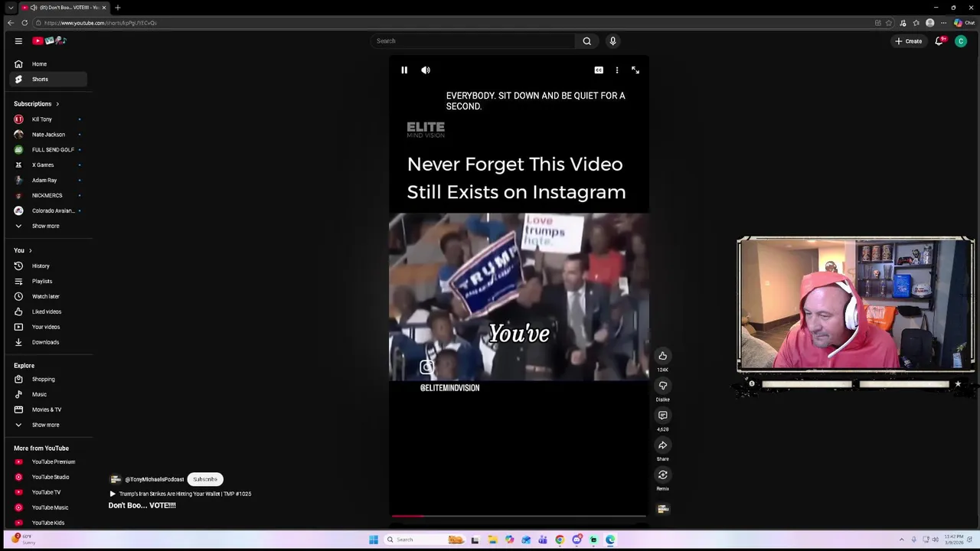The image size is (980, 551).
Task: Open Movies & TV
Action: [x=49, y=410]
